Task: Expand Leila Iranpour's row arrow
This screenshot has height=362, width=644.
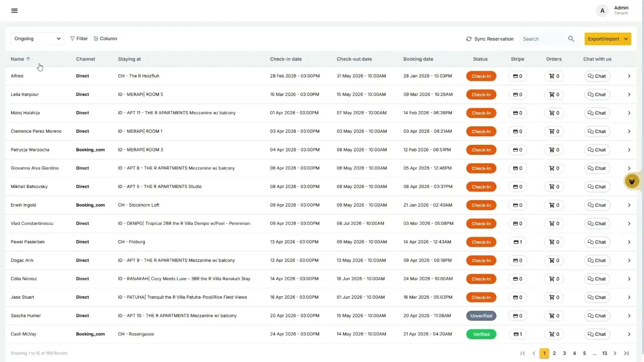Action: click(629, 95)
